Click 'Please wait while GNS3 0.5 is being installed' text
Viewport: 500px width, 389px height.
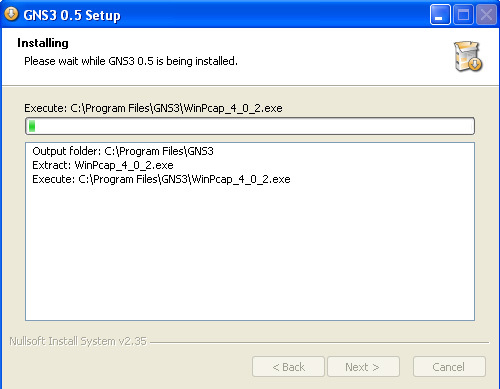[131, 61]
